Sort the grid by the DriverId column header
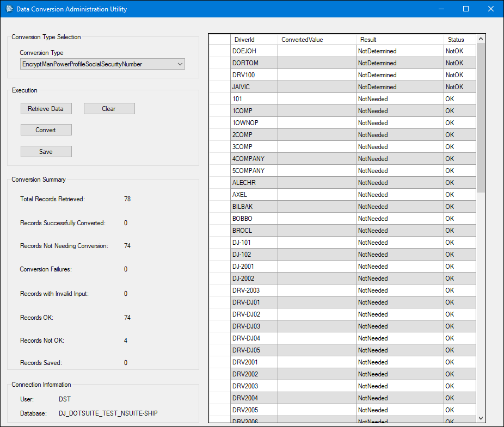504x427 pixels. pos(254,39)
